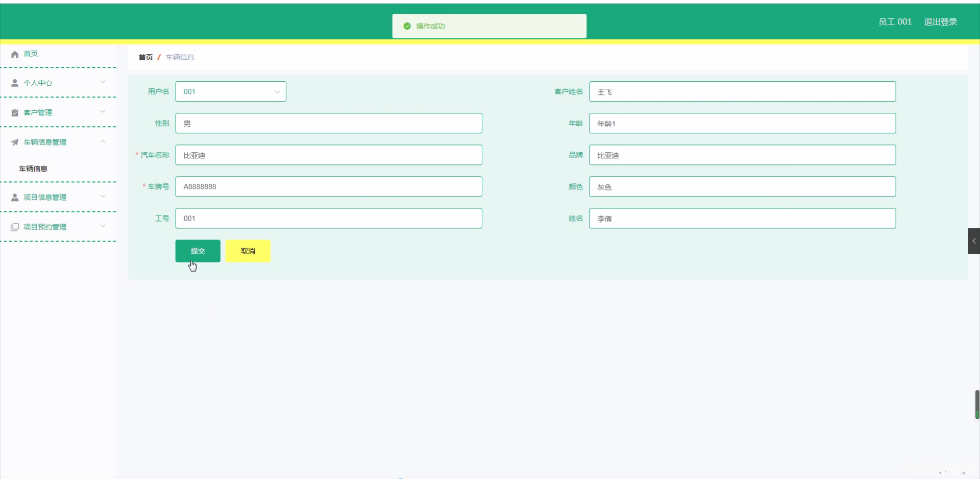This screenshot has width=980, height=479.
Task: Click the 员工 001 account label
Action: point(895,21)
